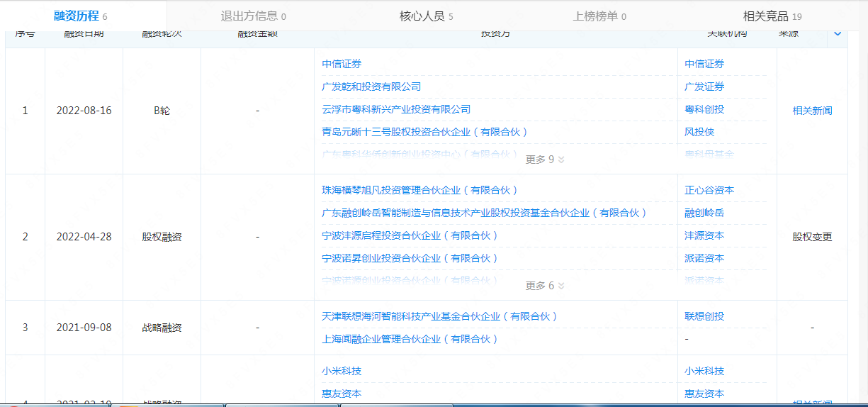Open investor link 惠友资本
This screenshot has width=868, height=407.
tap(342, 394)
